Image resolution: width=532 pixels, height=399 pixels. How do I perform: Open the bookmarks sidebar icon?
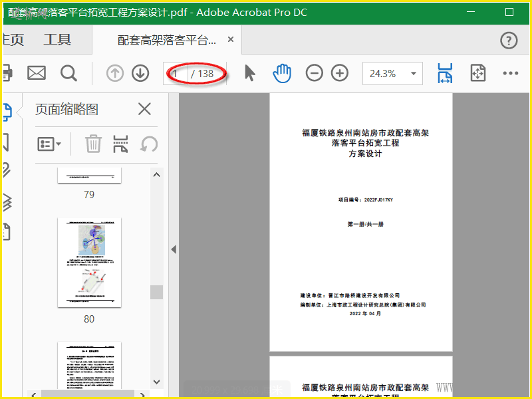pyautogui.click(x=6, y=142)
